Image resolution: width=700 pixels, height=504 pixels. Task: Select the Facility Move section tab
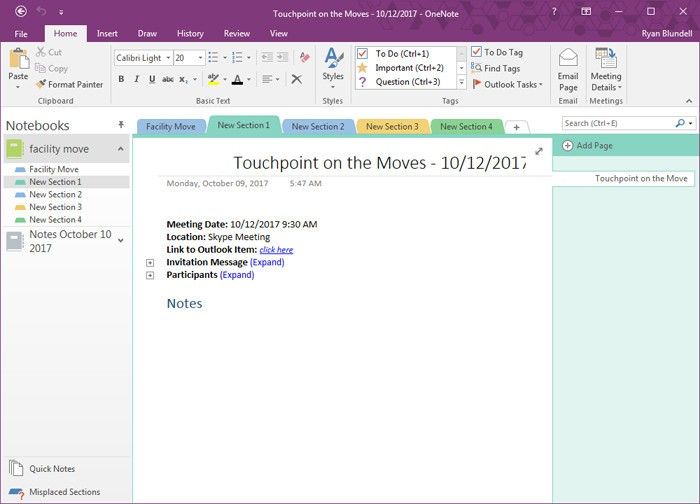click(171, 126)
